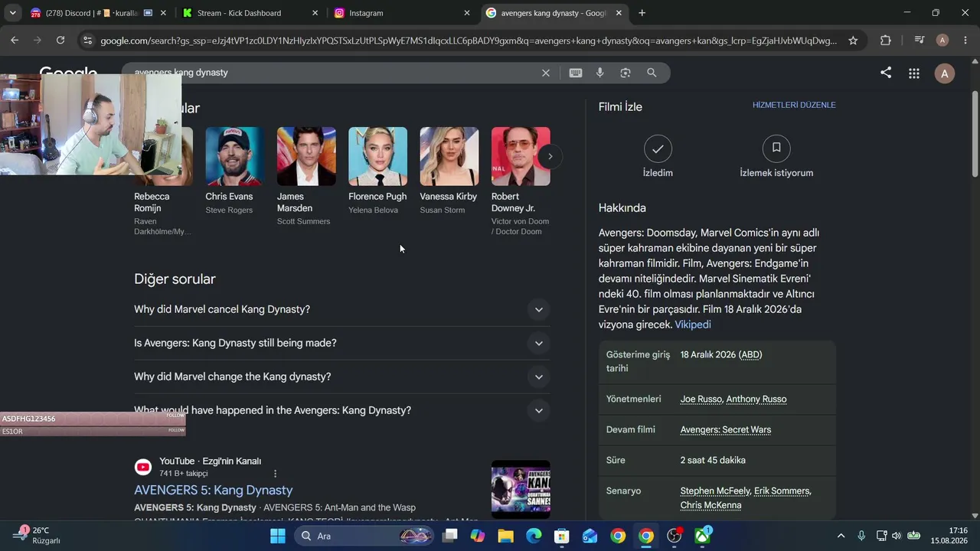Image resolution: width=980 pixels, height=551 pixels.
Task: Open OBS Studio from the taskbar
Action: pos(675,536)
